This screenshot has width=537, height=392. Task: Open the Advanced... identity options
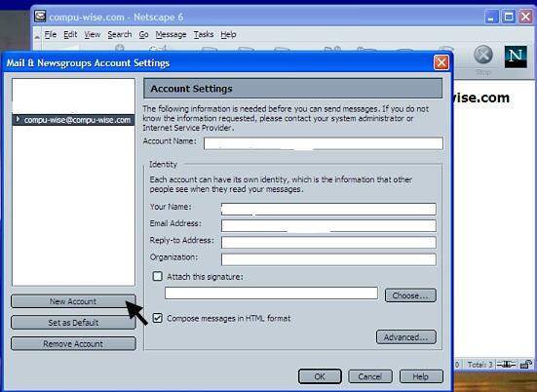pos(405,336)
